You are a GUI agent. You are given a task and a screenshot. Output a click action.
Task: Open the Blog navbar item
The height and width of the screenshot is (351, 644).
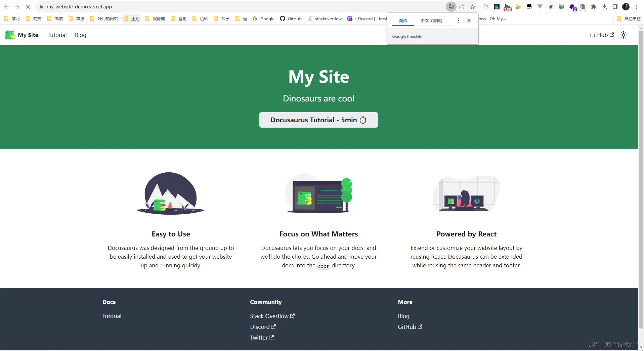pos(81,35)
